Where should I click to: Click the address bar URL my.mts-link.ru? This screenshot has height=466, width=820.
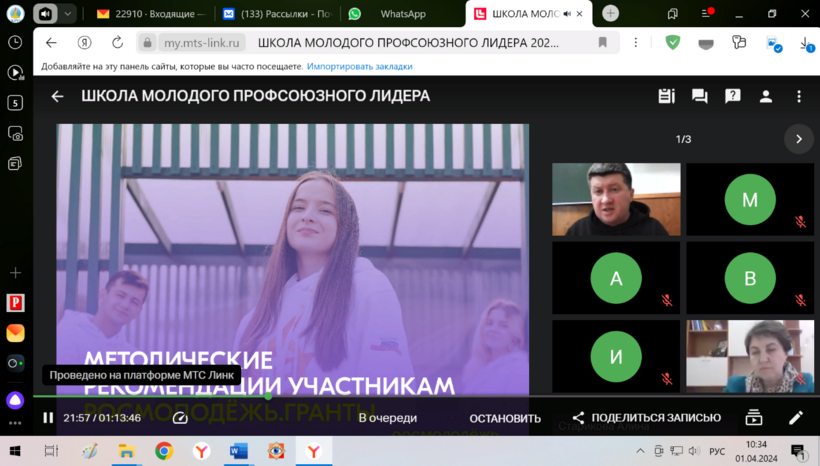click(201, 43)
